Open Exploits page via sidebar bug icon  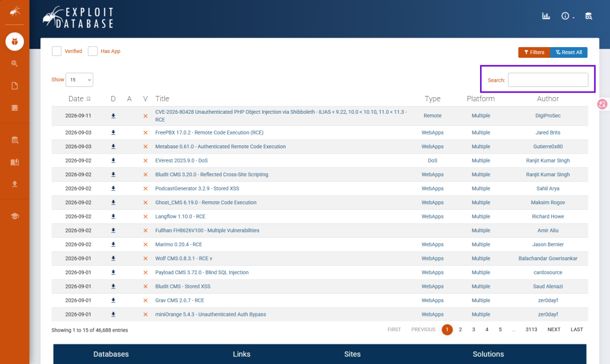coord(15,42)
